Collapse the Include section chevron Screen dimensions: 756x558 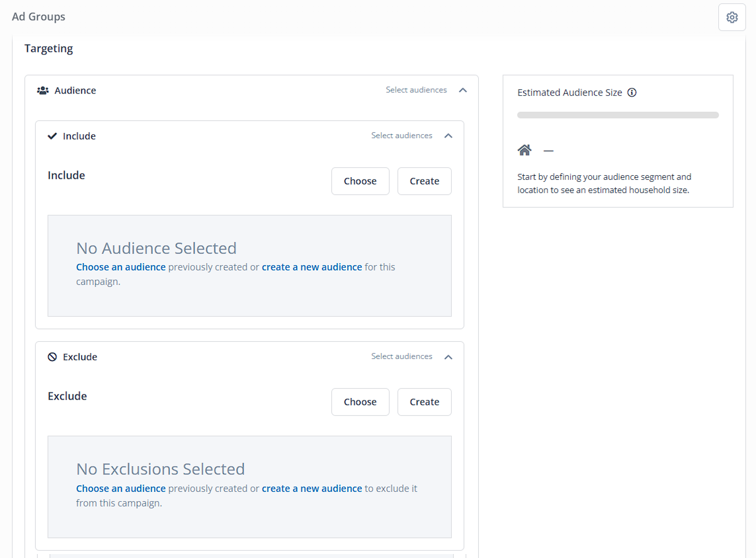tap(448, 136)
